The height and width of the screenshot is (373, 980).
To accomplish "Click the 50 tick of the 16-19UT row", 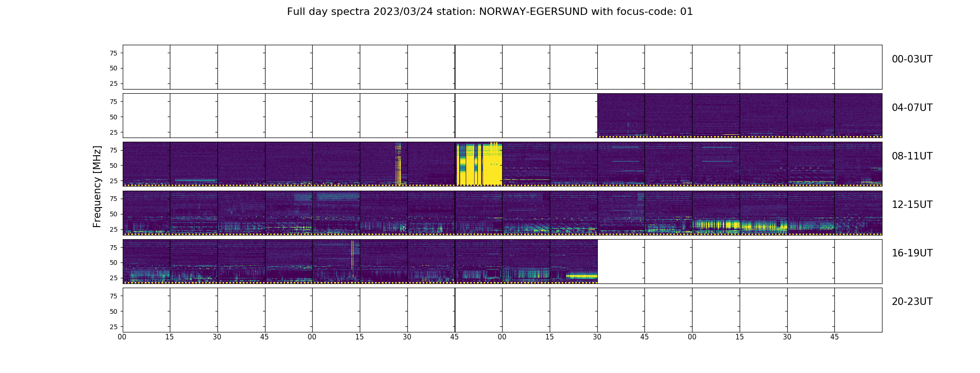I will 113,262.
